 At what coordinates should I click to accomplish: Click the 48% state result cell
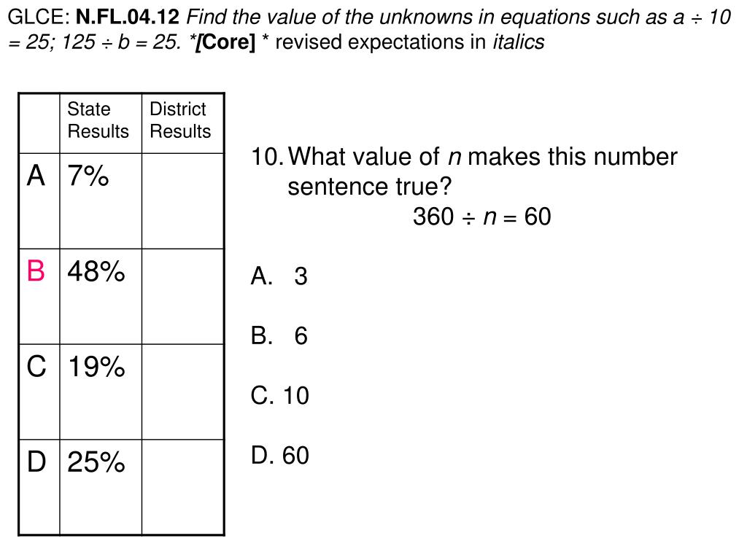click(x=101, y=296)
